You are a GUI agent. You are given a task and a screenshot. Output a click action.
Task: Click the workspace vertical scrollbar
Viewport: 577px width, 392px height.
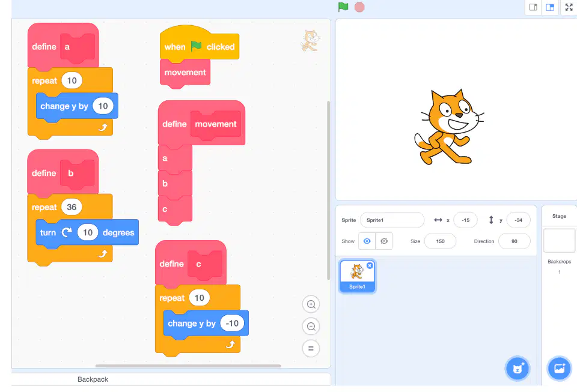328,190
